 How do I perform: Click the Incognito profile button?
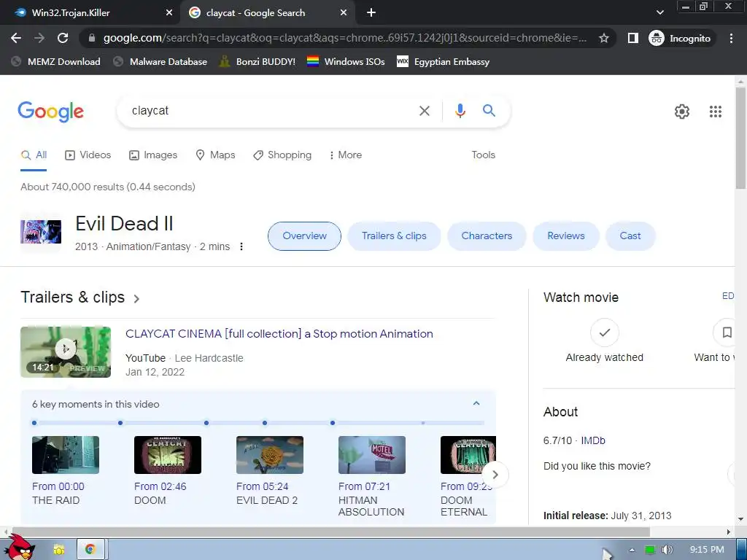point(681,38)
